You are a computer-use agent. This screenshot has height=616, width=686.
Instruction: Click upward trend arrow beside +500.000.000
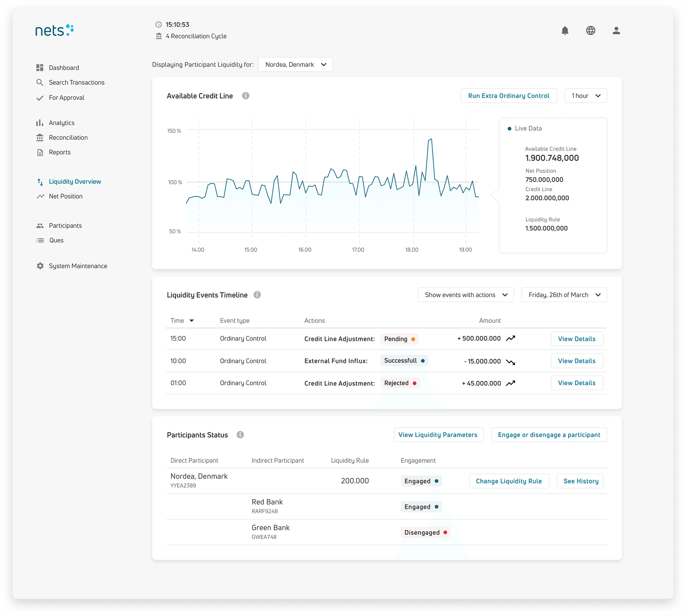pos(510,339)
